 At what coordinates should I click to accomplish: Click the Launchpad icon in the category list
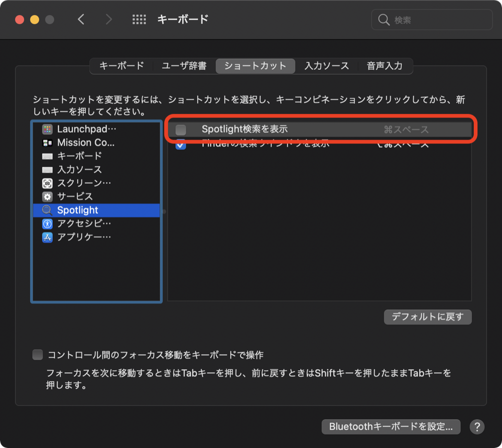[x=47, y=129]
